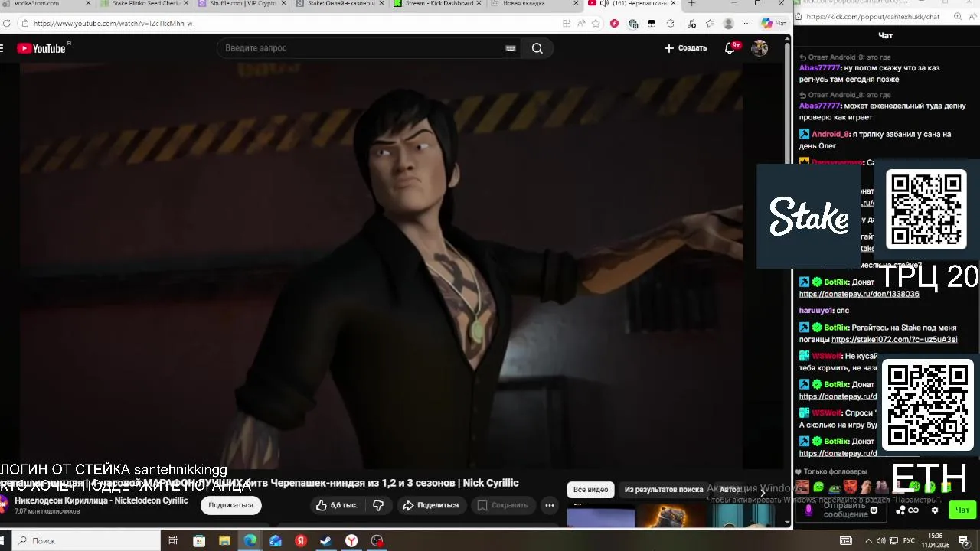Viewport: 980px width, 551px height.
Task: Switch to Stream - Kick Dashboard tab
Action: pos(436,4)
